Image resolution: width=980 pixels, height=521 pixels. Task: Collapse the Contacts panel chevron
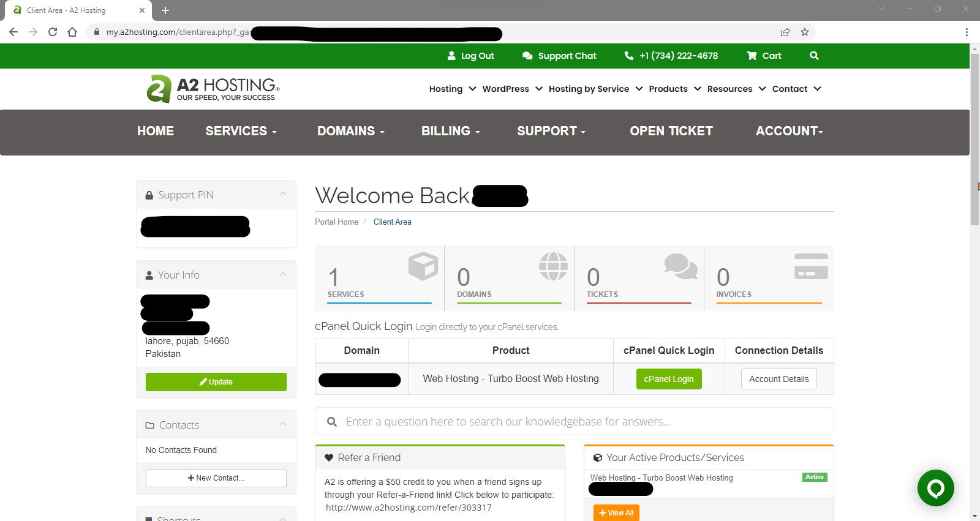click(283, 424)
